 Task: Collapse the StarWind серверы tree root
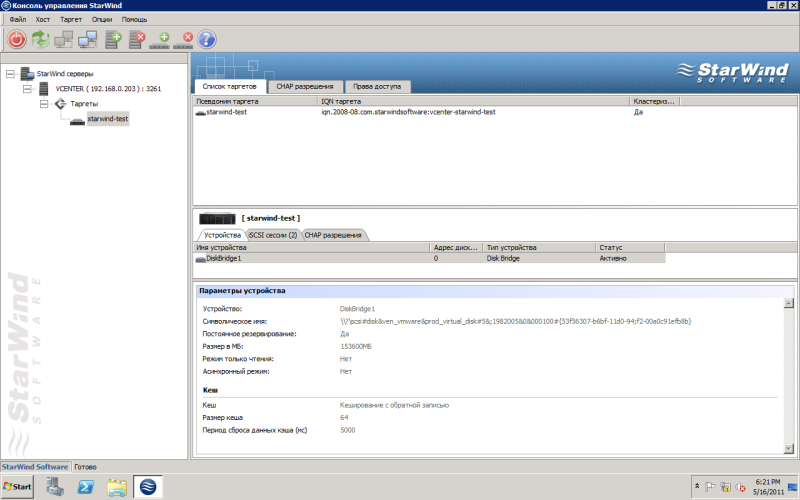10,74
